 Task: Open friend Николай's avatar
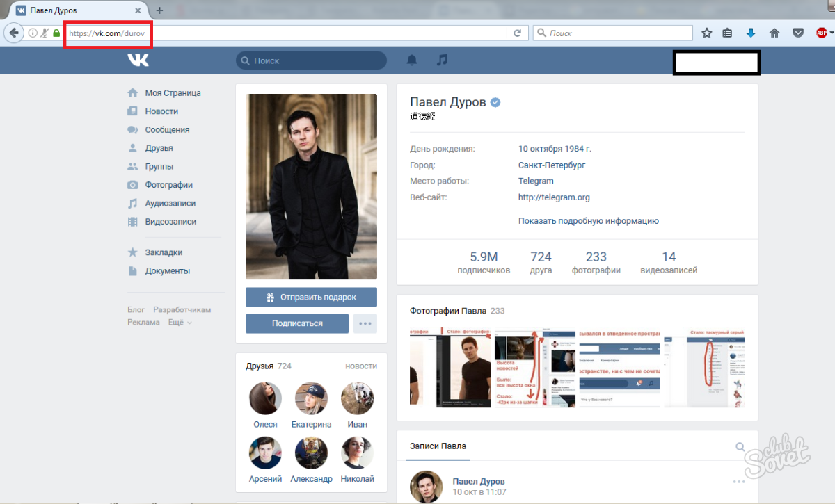(x=358, y=453)
